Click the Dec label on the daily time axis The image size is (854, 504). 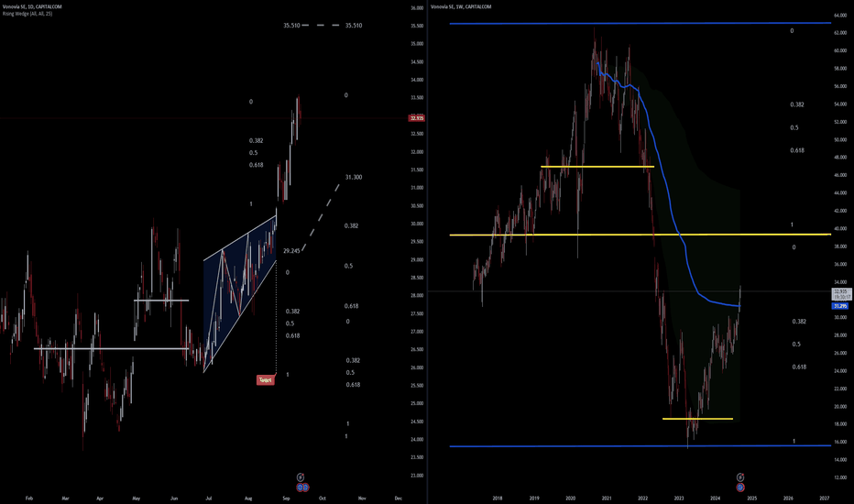tap(398, 498)
